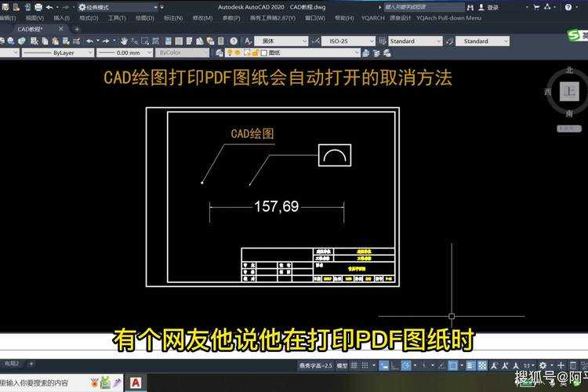
Task: Click the Pan hand tool icon
Action: pos(124,41)
